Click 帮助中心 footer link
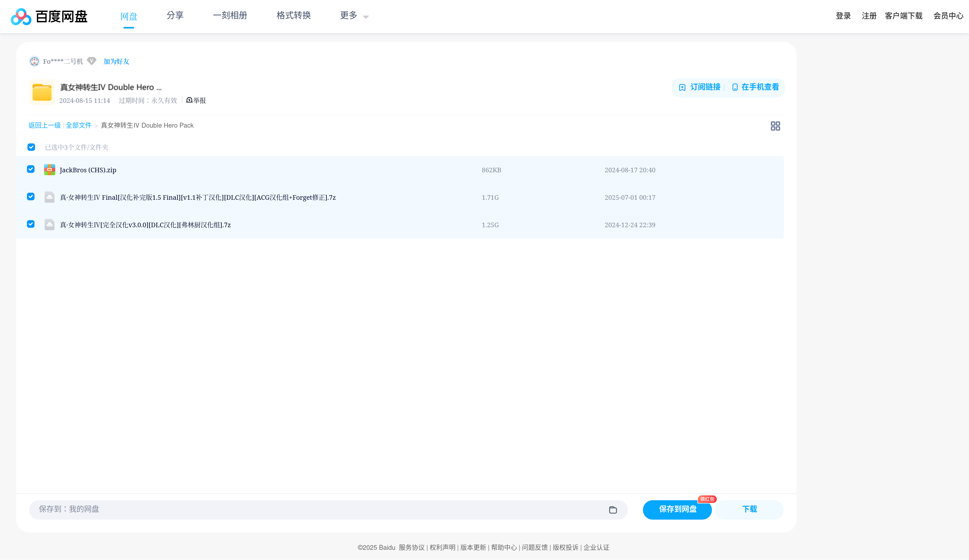 pos(504,547)
